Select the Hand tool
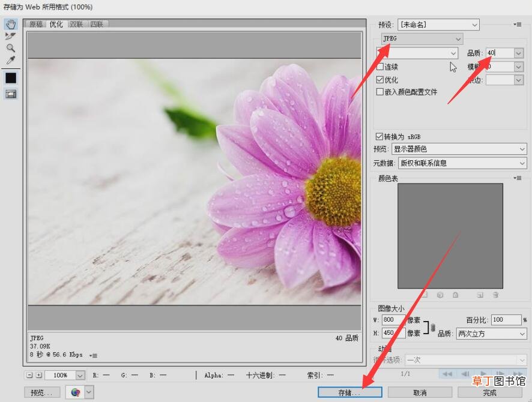The image size is (532, 402). tap(11, 24)
